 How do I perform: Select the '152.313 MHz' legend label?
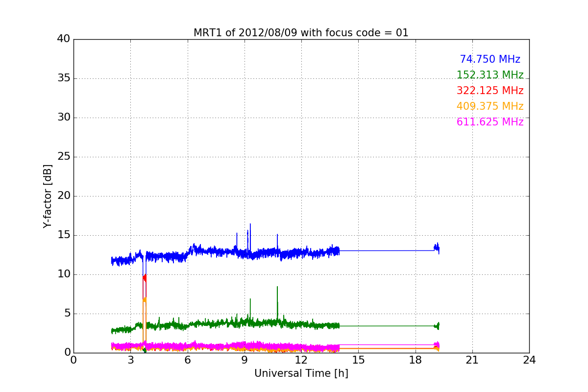pos(490,75)
